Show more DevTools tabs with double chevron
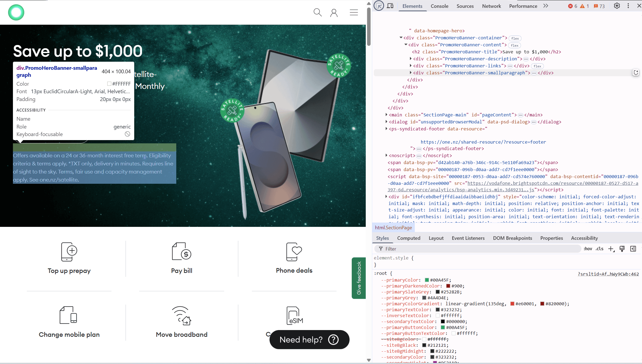 point(546,6)
